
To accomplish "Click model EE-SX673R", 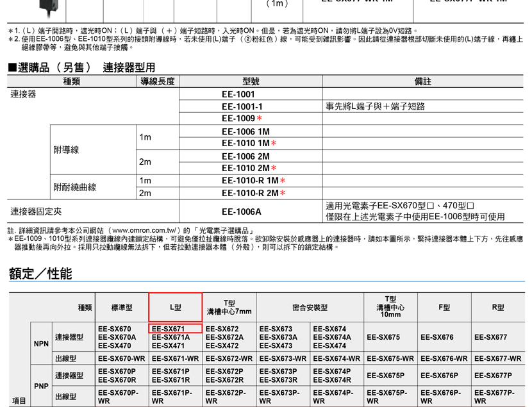I will (279, 380).
